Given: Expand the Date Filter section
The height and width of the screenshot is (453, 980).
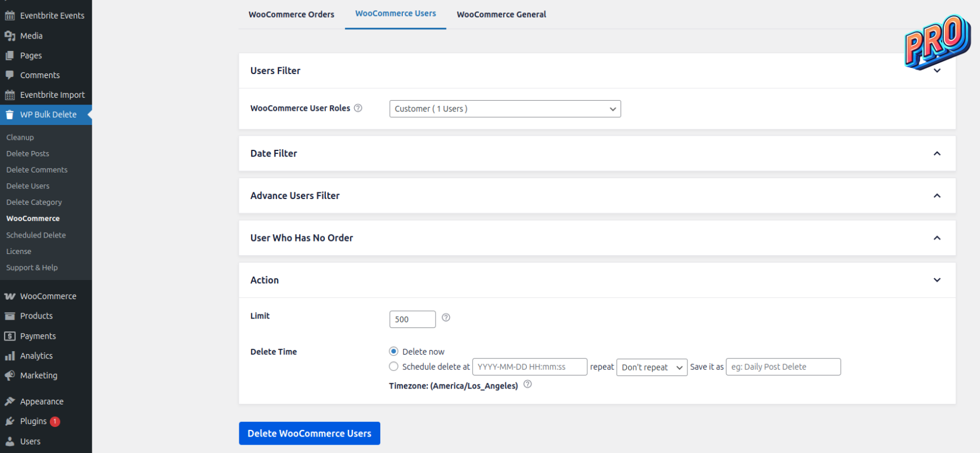Looking at the screenshot, I should [937, 153].
